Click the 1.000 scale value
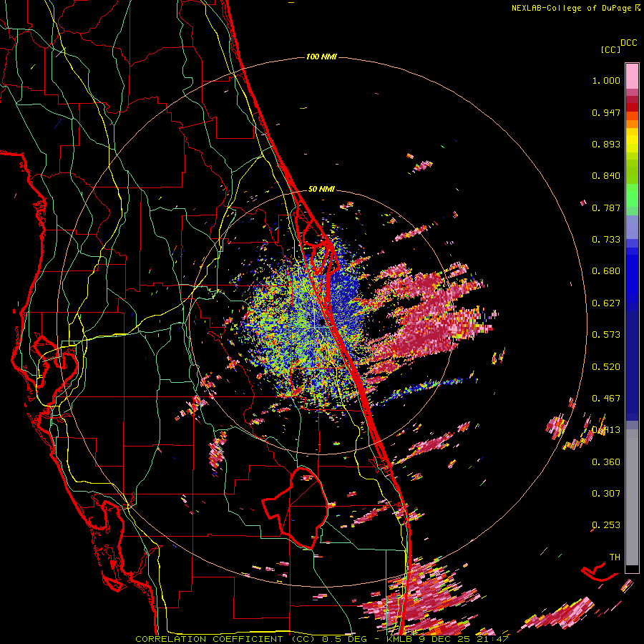 coord(606,80)
